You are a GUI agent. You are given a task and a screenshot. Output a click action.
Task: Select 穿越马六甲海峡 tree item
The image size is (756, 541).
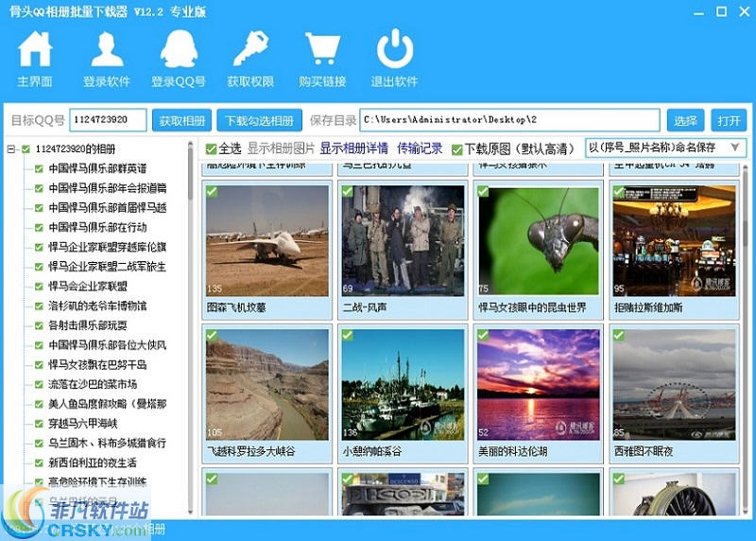tap(83, 424)
